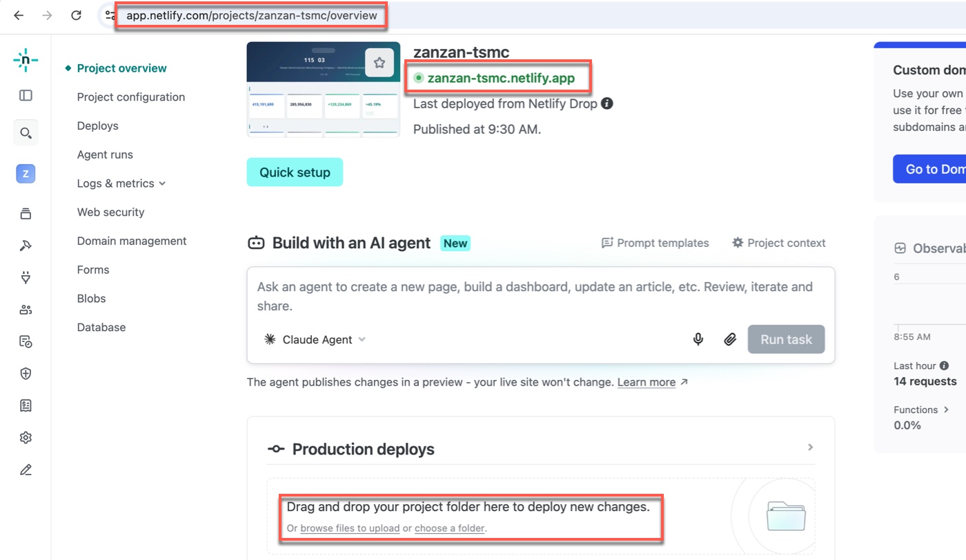Start voice input with microphone icon
The image size is (966, 560).
[x=698, y=339]
